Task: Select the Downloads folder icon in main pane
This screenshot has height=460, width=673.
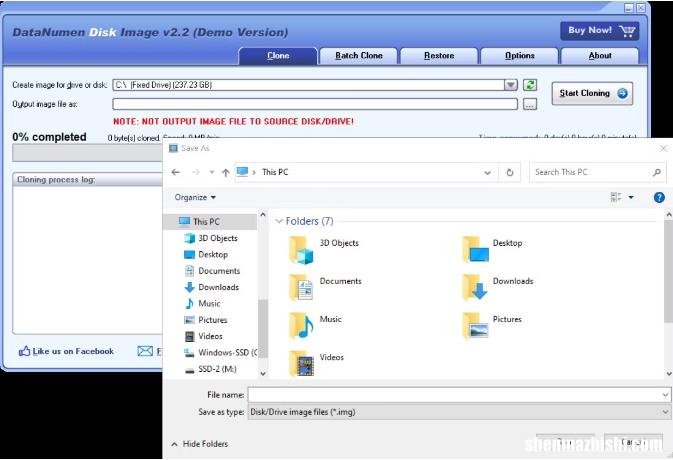Action: [475, 288]
